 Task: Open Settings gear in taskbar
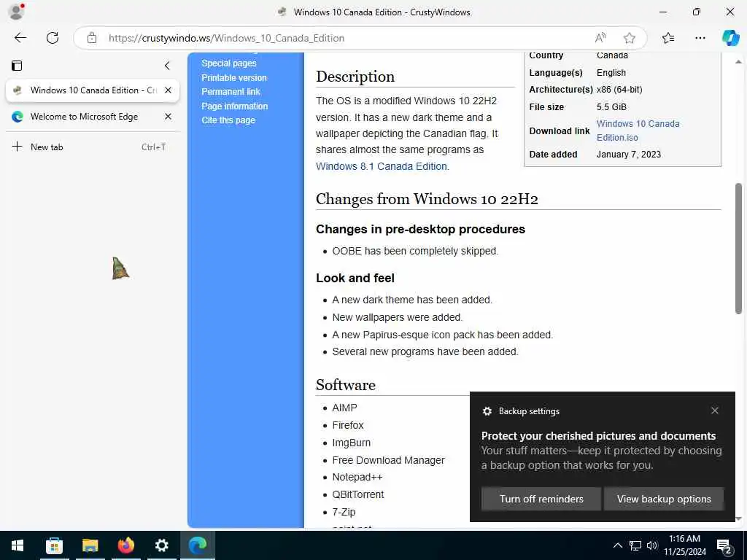(x=161, y=545)
